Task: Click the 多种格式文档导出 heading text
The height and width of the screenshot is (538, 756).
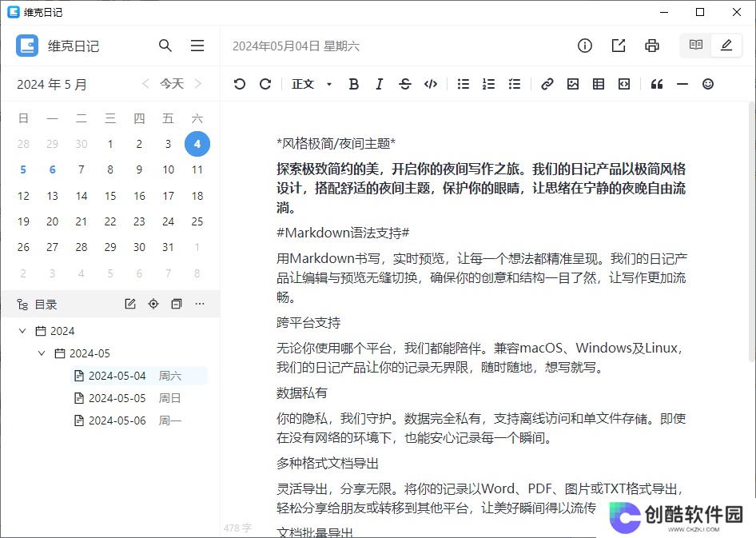Action: coord(328,464)
